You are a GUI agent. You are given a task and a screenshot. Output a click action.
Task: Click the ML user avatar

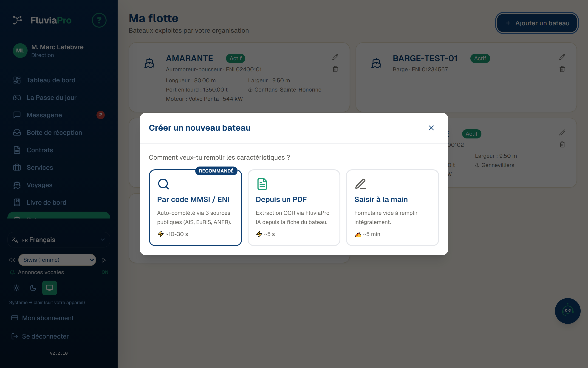coord(20,51)
